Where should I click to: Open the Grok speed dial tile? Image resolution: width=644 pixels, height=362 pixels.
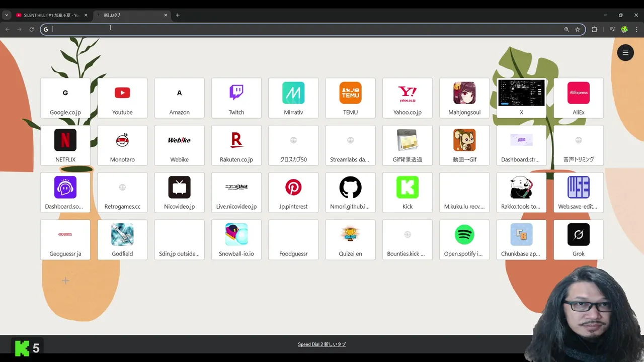579,240
